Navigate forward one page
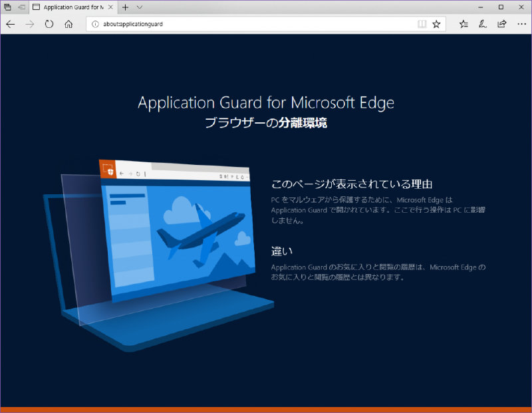The image size is (532, 413). click(30, 24)
